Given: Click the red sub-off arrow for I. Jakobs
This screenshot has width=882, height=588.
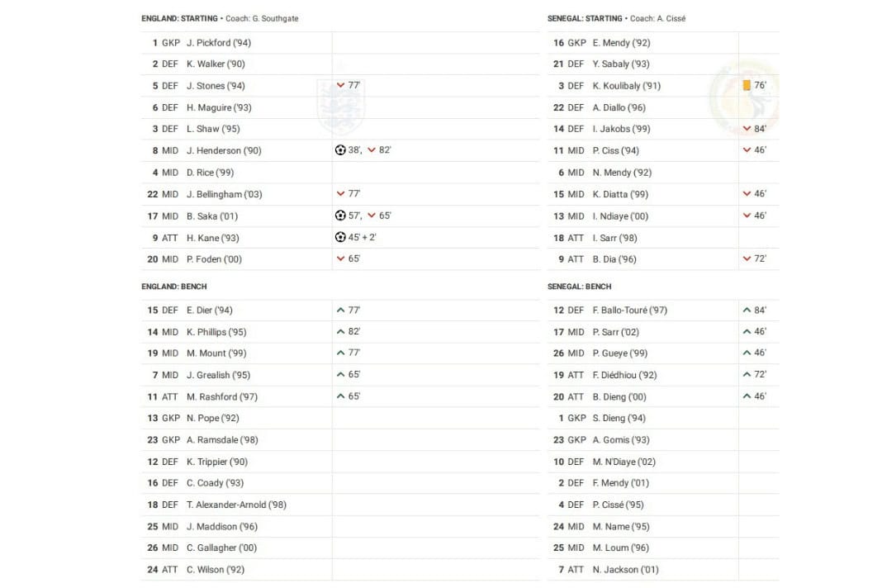Looking at the screenshot, I should [747, 129].
